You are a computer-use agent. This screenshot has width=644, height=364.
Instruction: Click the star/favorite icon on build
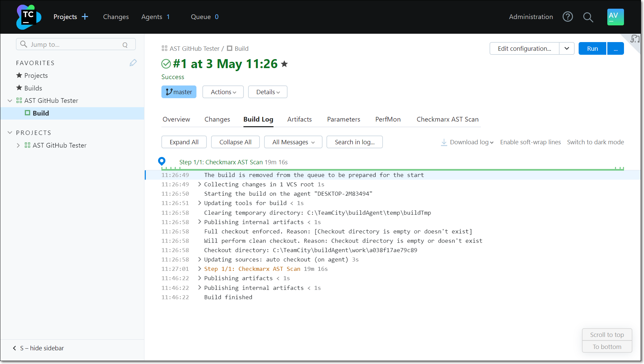[x=285, y=63]
